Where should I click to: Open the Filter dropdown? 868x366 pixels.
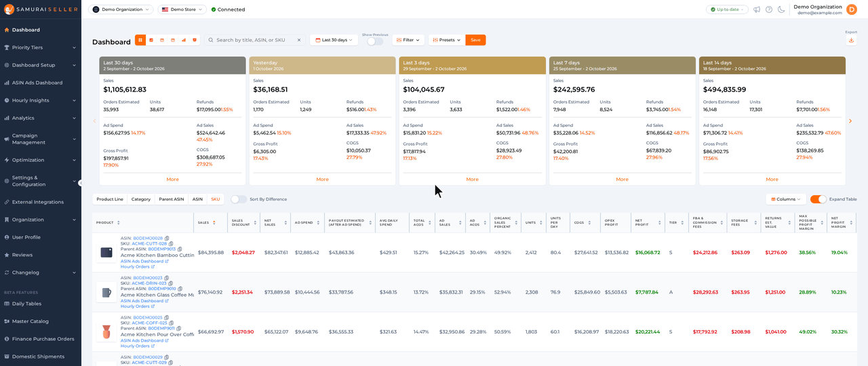(408, 40)
